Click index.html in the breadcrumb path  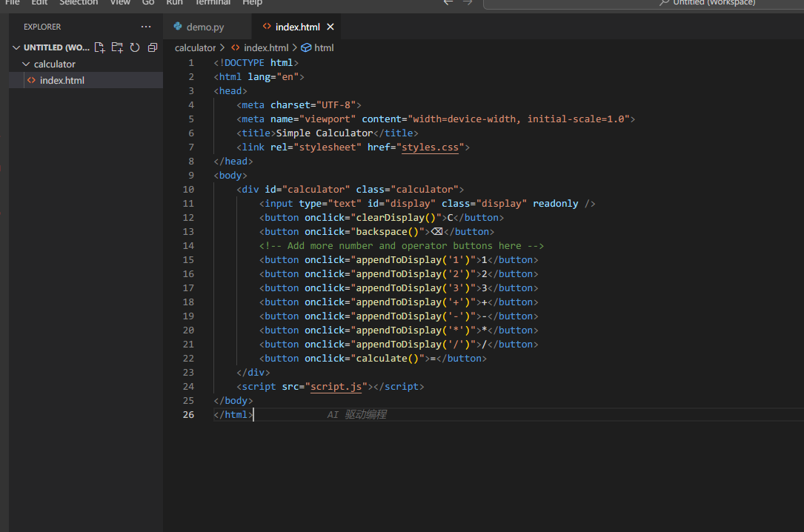pos(265,47)
